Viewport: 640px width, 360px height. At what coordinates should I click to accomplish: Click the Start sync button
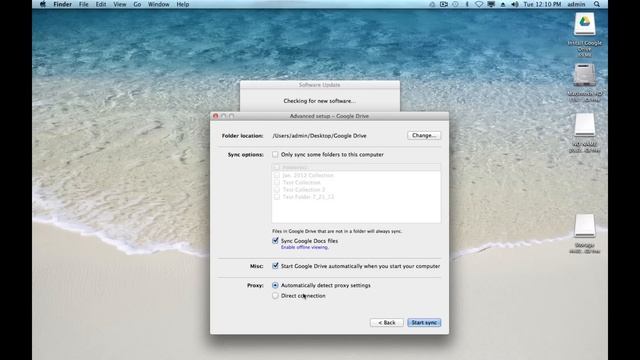point(424,322)
